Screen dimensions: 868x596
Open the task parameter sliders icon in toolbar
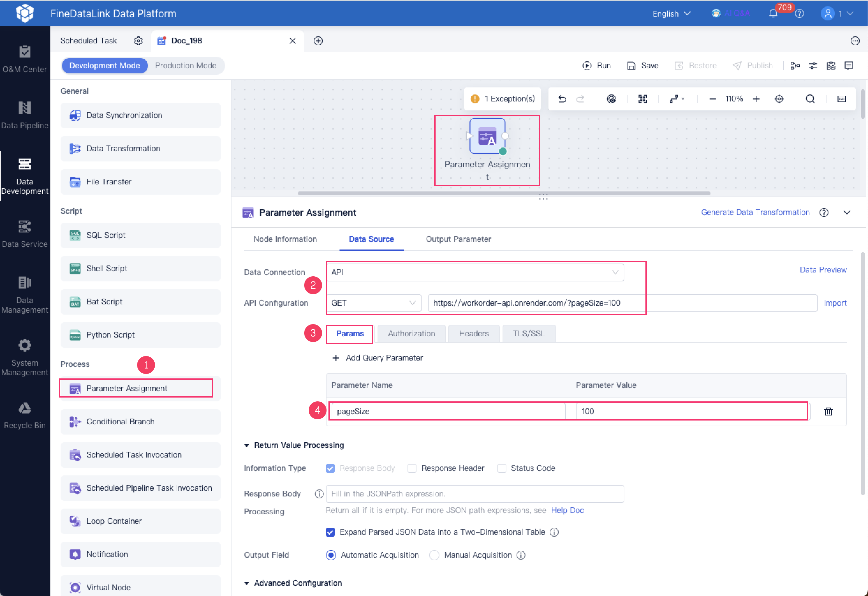(x=813, y=66)
